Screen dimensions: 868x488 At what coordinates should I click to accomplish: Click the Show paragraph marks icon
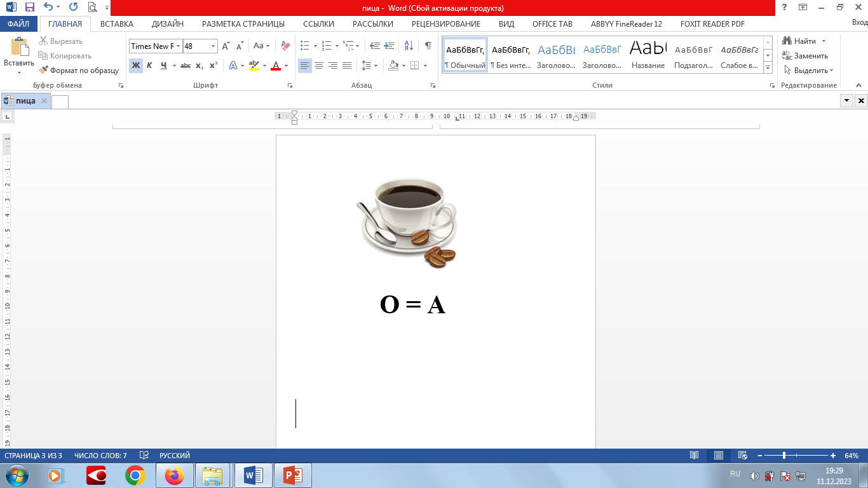(428, 46)
